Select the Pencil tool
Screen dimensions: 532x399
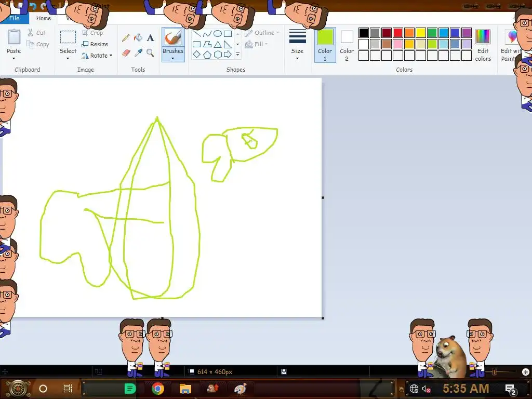tap(126, 37)
